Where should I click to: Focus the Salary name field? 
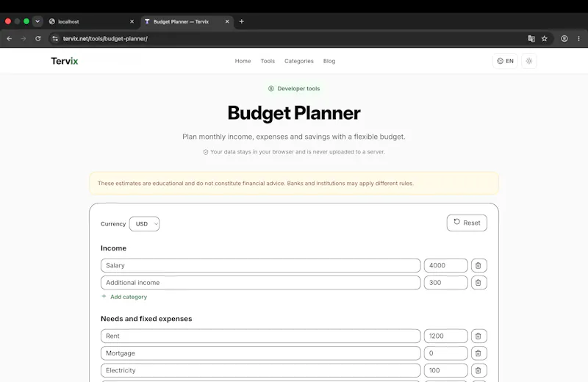click(x=261, y=265)
